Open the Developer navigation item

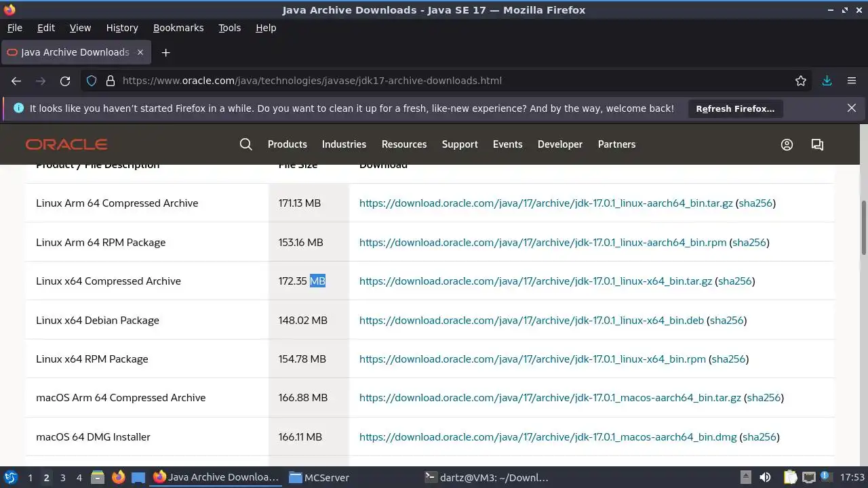pyautogui.click(x=560, y=144)
